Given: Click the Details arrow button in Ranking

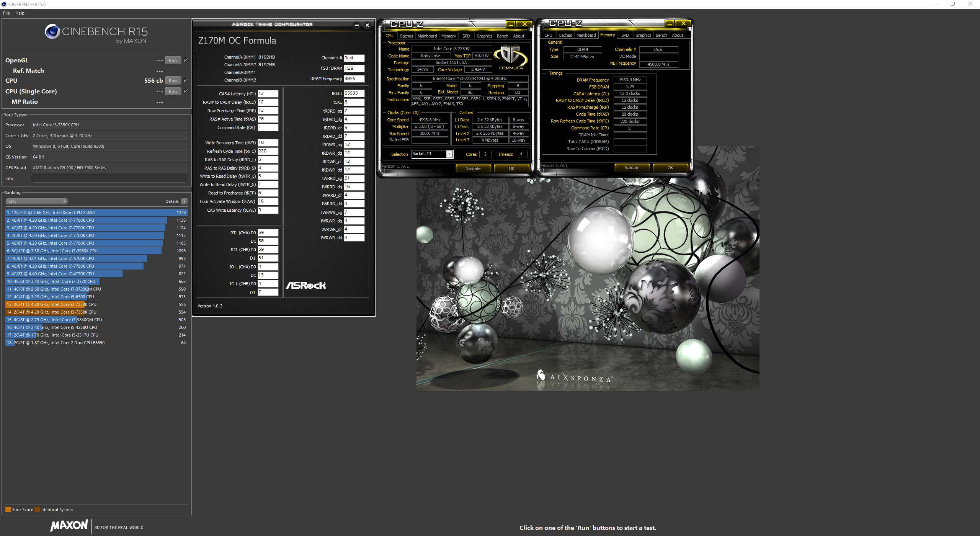Looking at the screenshot, I should click(185, 201).
